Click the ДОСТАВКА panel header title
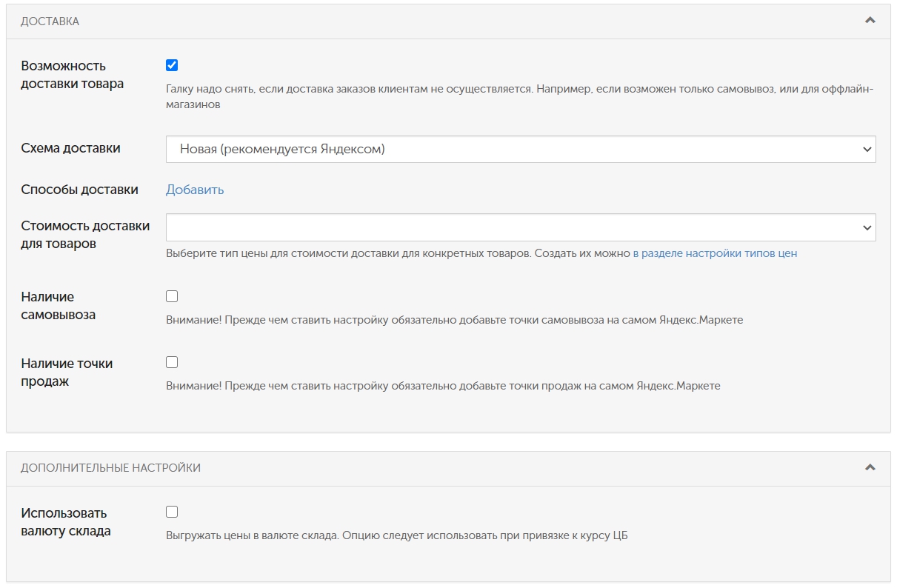This screenshot has width=897, height=588. pos(50,21)
